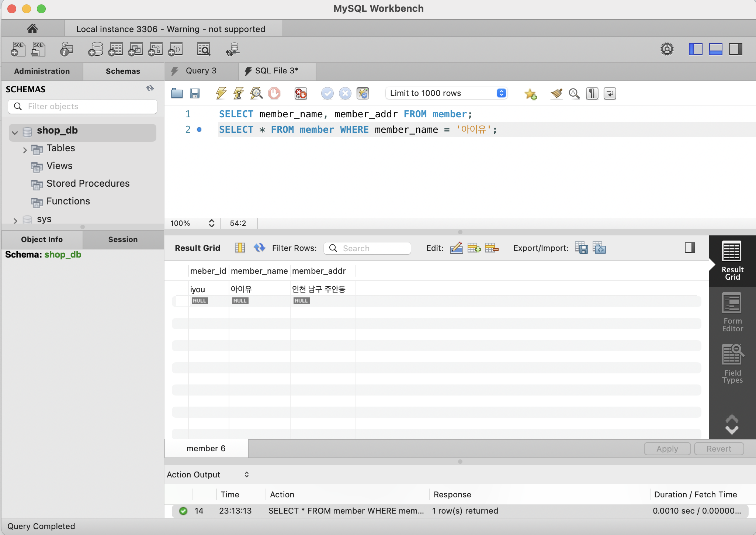Open Field Types view
Viewport: 756px width, 535px height.
pyautogui.click(x=732, y=363)
